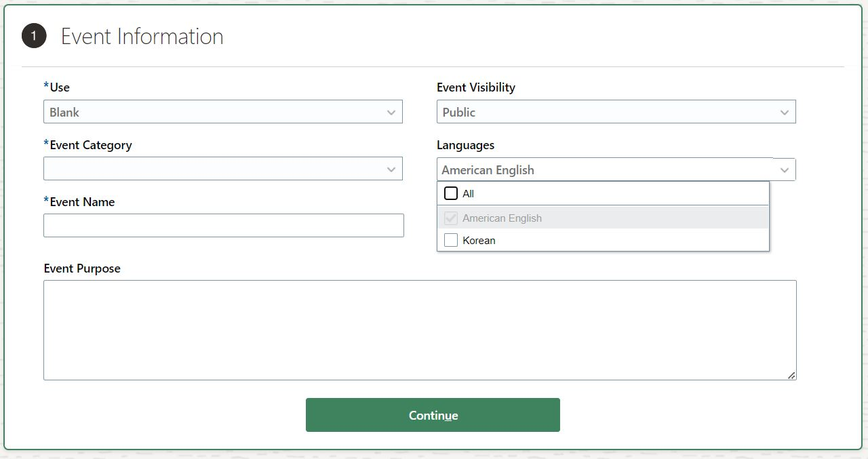Click the Continue button
Screen dimensions: 868x459
(x=433, y=415)
